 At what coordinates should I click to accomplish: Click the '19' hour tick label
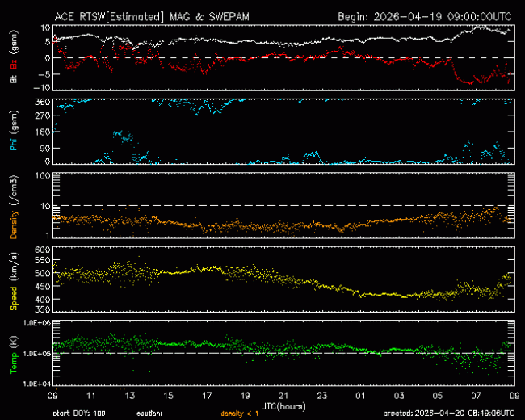coord(245,396)
